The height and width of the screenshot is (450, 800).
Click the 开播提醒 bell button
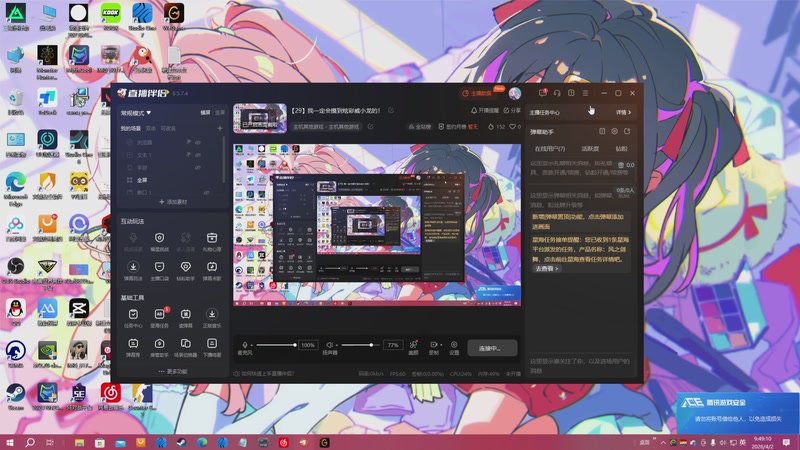coord(484,110)
